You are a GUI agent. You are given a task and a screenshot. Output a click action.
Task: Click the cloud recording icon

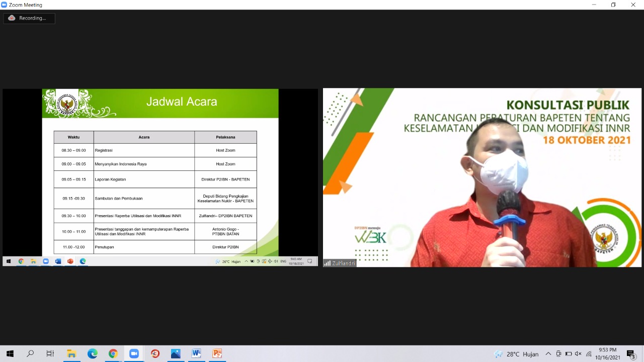pos(12,18)
